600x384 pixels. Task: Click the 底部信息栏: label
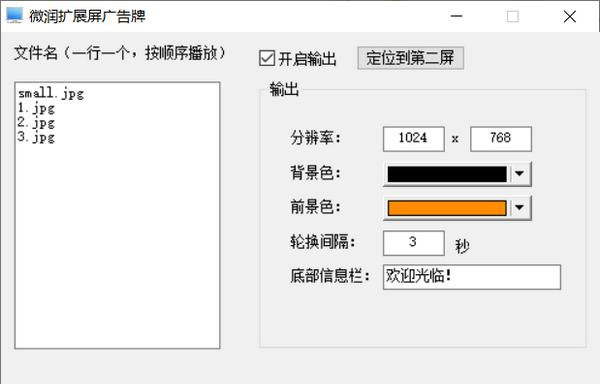[x=330, y=275]
